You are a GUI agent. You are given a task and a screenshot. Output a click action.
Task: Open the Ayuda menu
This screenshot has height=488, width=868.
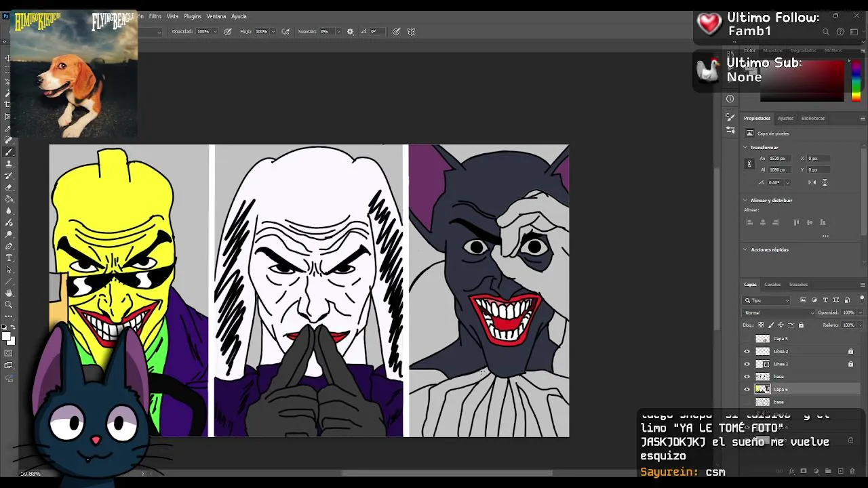[x=239, y=16]
